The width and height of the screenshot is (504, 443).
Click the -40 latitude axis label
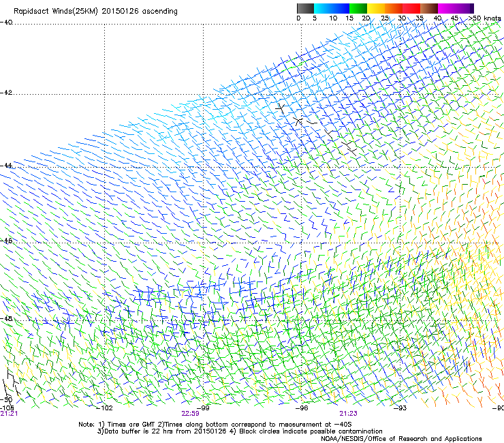tap(6, 22)
